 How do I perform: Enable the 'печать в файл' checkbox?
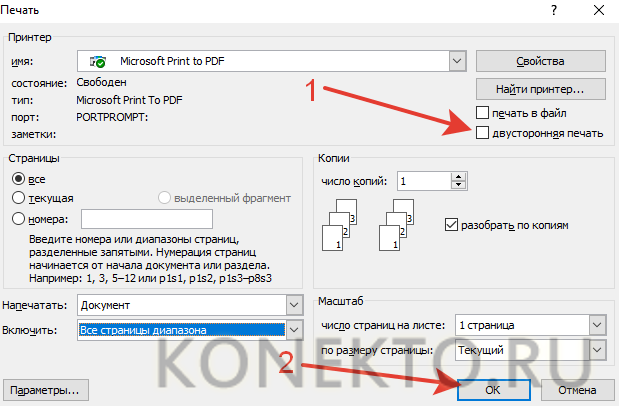483,112
